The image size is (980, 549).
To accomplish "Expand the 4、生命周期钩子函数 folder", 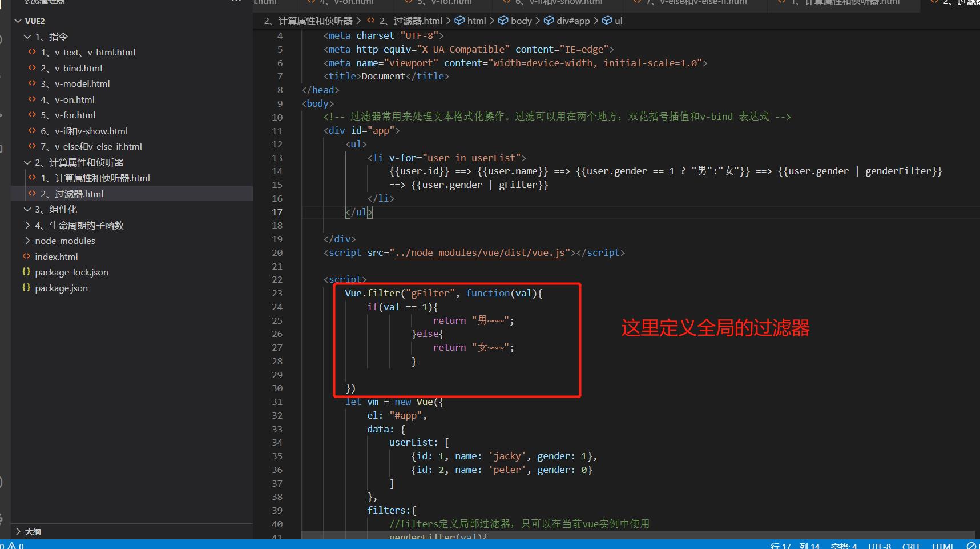I will 27,225.
